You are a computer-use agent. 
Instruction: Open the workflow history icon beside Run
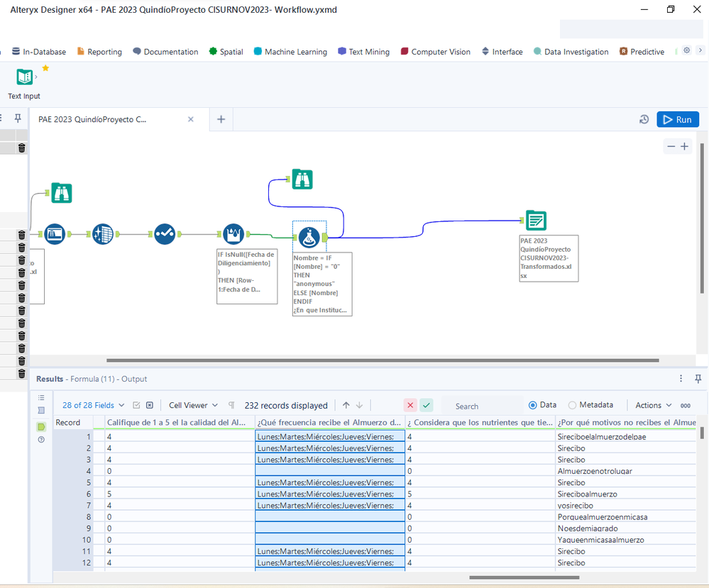[644, 119]
